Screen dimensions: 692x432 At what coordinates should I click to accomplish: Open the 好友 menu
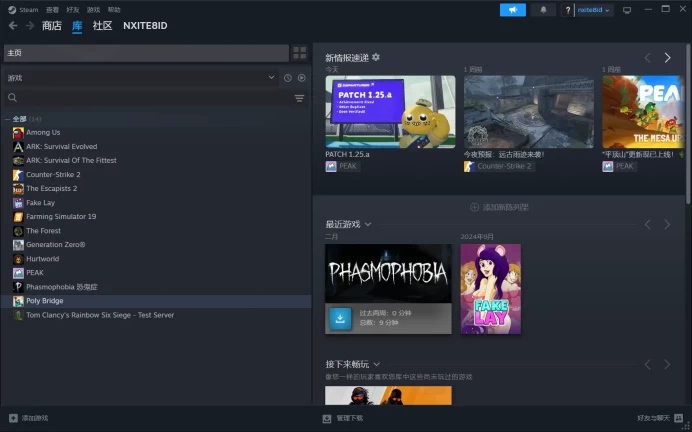pos(73,10)
